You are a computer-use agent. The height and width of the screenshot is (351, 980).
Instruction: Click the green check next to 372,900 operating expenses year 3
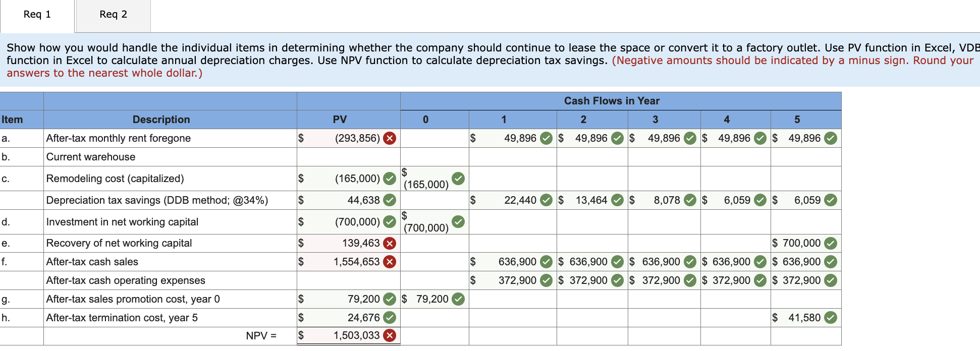click(688, 280)
